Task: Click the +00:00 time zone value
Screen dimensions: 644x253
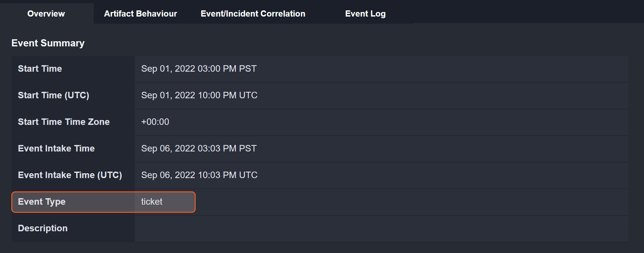Action: click(155, 122)
